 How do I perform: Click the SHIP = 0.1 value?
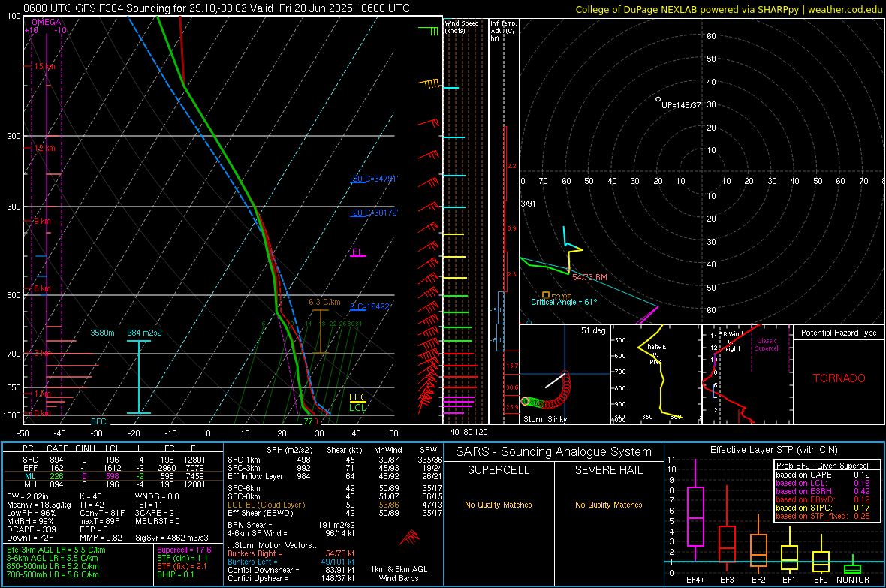click(x=176, y=574)
